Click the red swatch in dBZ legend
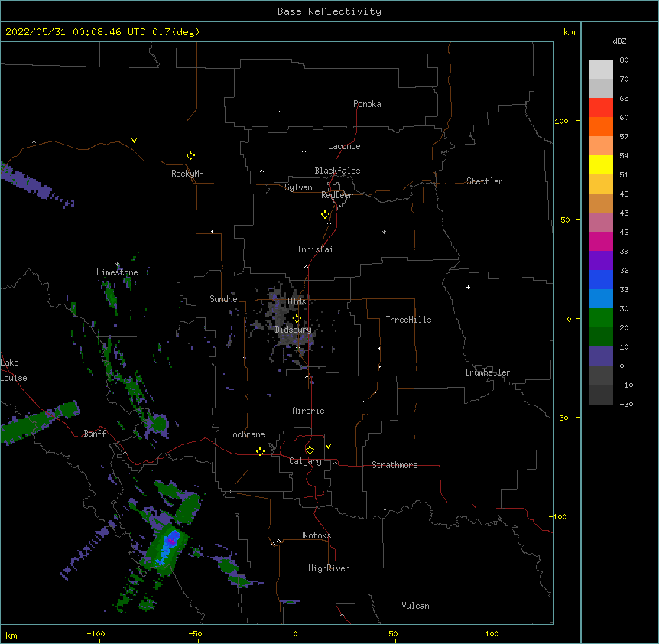 [601, 107]
